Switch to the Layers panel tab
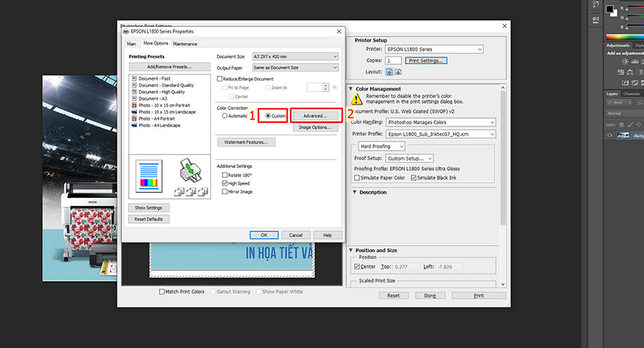The width and height of the screenshot is (644, 348). point(612,94)
